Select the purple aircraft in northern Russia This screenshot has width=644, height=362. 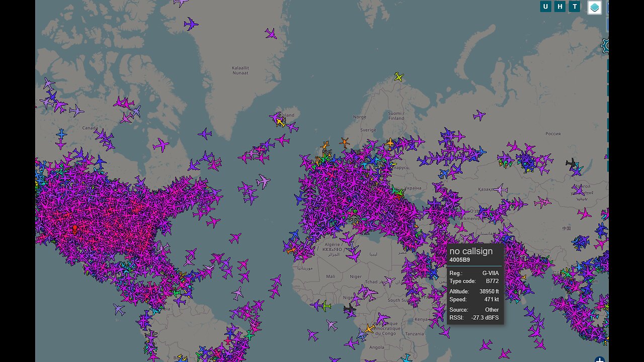coord(479,116)
